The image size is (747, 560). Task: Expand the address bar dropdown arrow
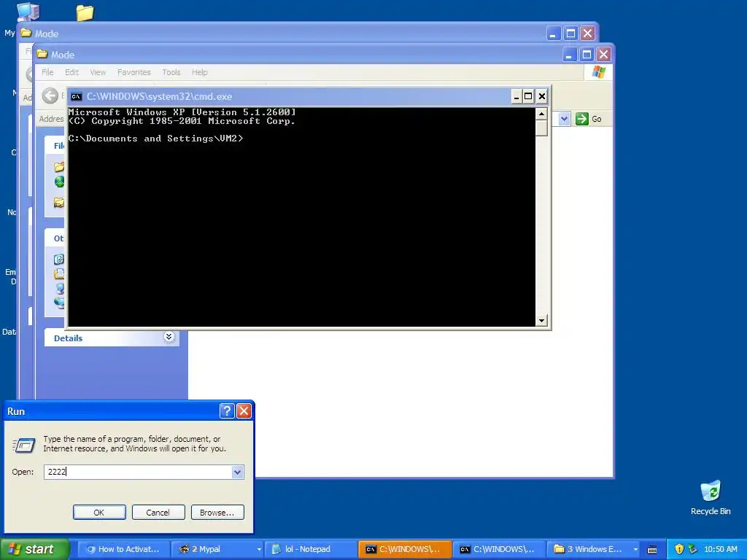point(564,119)
